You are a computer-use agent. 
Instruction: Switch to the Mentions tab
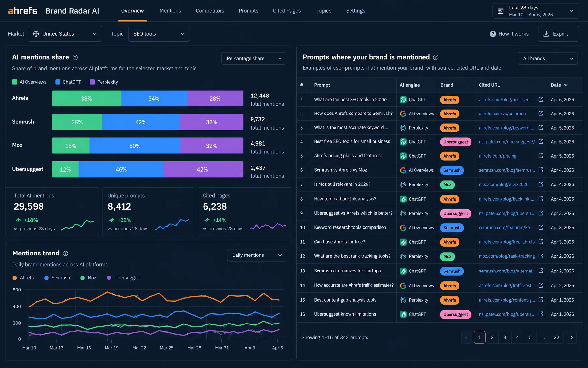(170, 11)
